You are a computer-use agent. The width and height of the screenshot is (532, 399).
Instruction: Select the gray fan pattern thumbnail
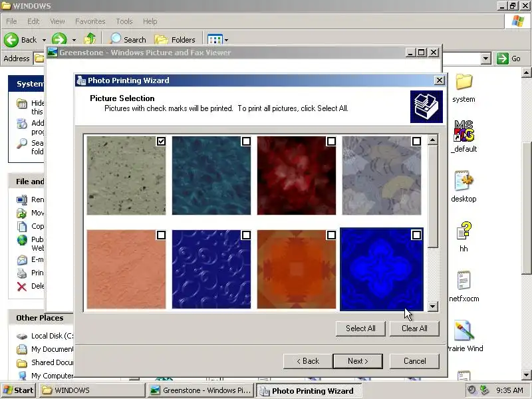(x=382, y=176)
